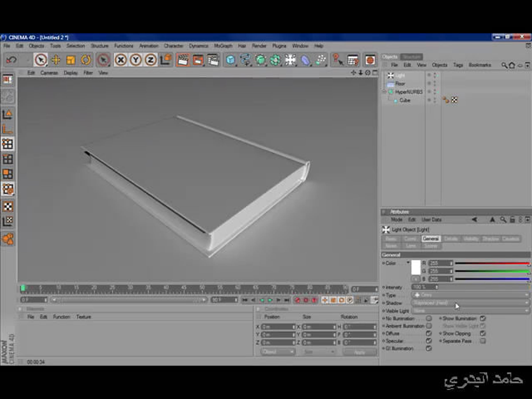Select the Scale tool in the toolbar
The height and width of the screenshot is (399, 532).
[x=71, y=60]
